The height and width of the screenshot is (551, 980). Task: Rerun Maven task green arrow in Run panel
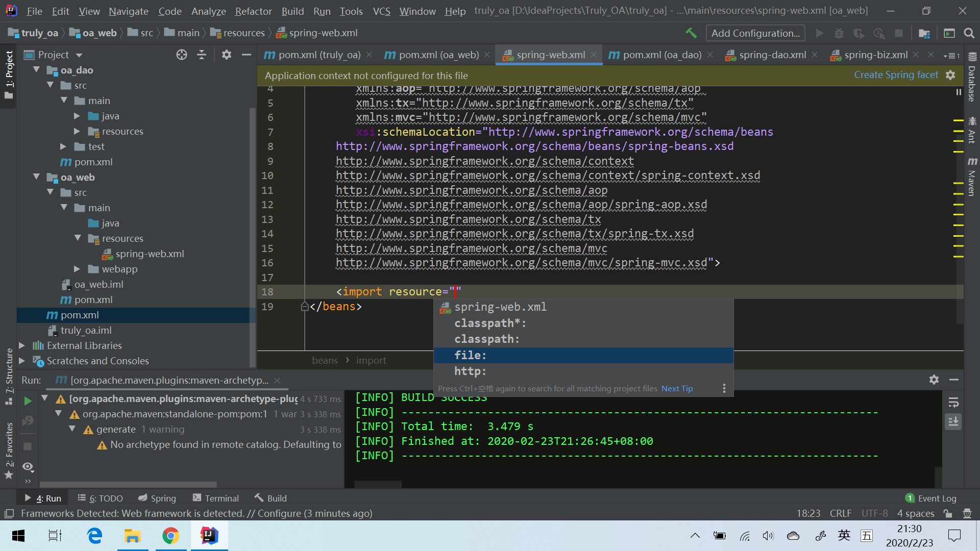(x=28, y=401)
